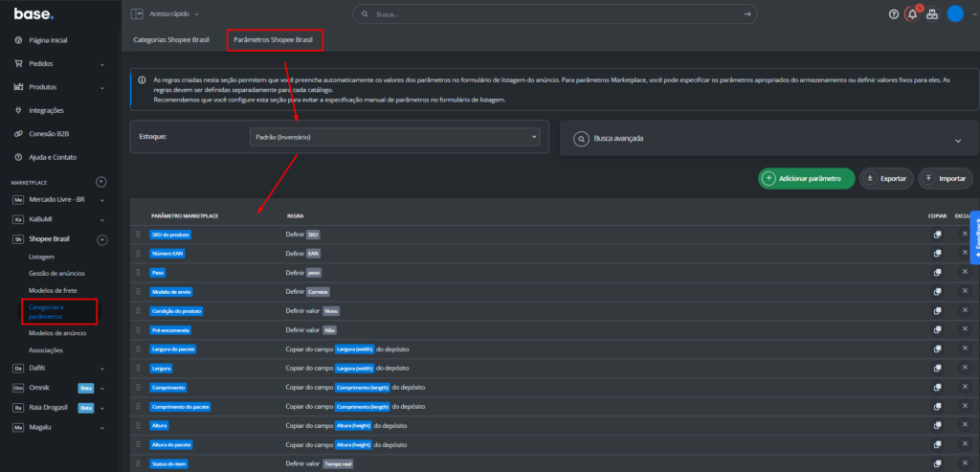Click the plus icon beside MARKETPLACE

pos(101,182)
